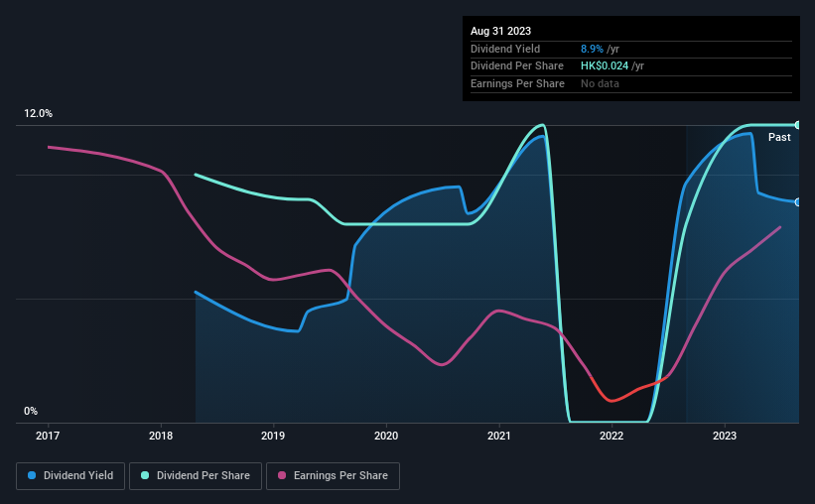Select the 2017 x-axis label
The image size is (815, 504).
48,436
